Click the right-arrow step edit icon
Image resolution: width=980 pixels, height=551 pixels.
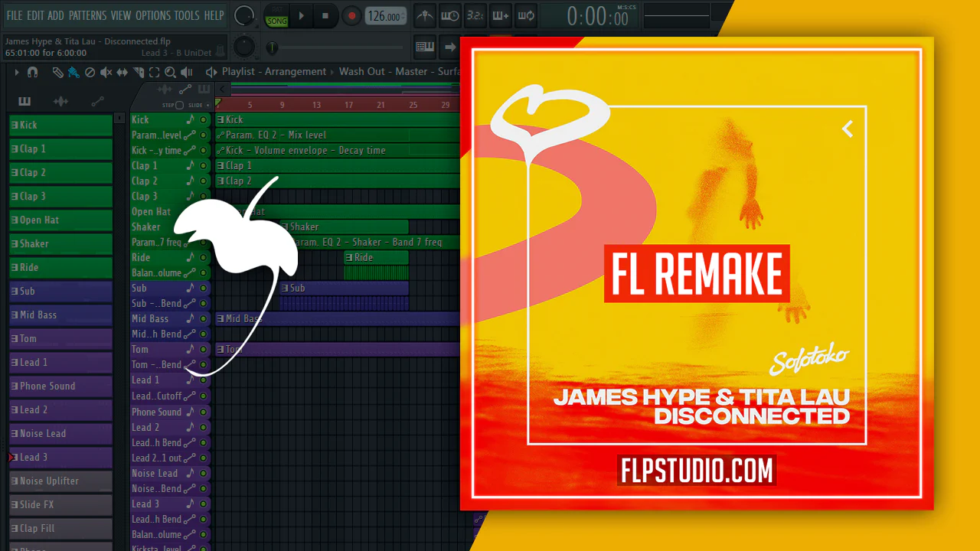click(x=449, y=47)
